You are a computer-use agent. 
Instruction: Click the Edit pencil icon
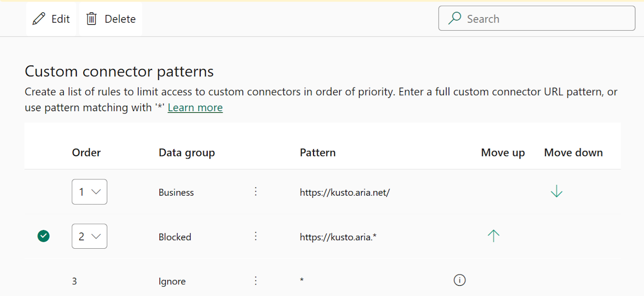click(39, 19)
